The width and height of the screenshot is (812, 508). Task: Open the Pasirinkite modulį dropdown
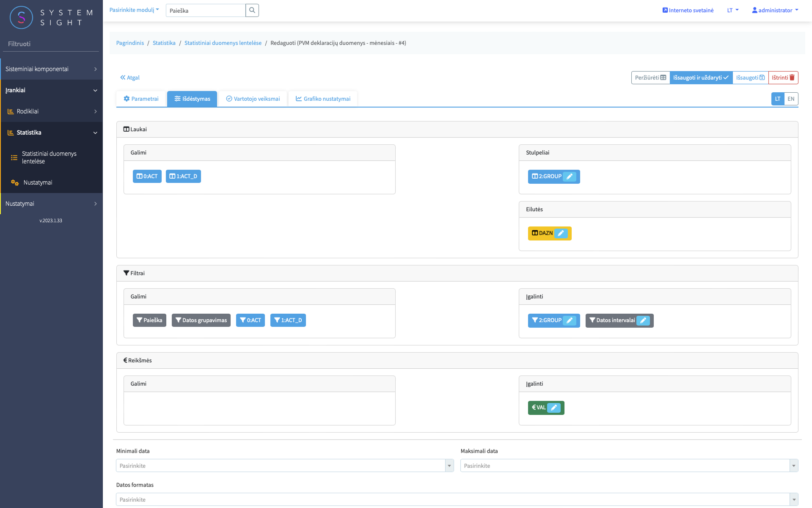134,10
